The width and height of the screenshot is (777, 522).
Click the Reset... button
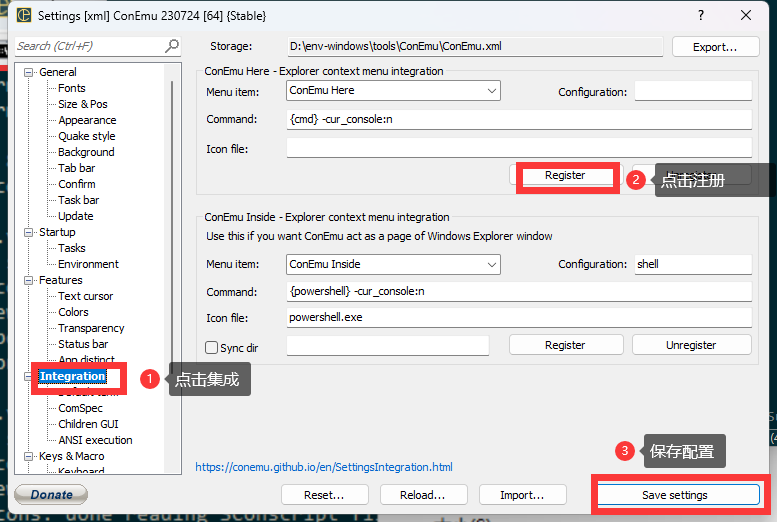[x=325, y=495]
